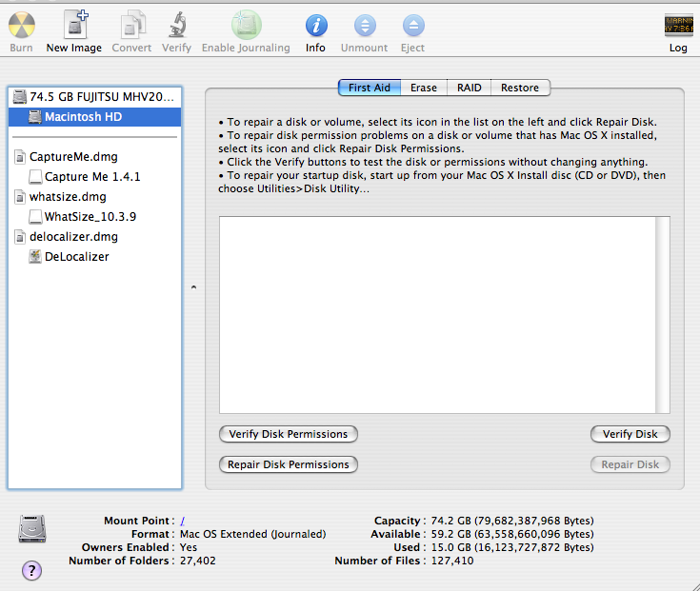This screenshot has width=700, height=591.
Task: Select the DeLocalizer volume
Action: pos(94,257)
